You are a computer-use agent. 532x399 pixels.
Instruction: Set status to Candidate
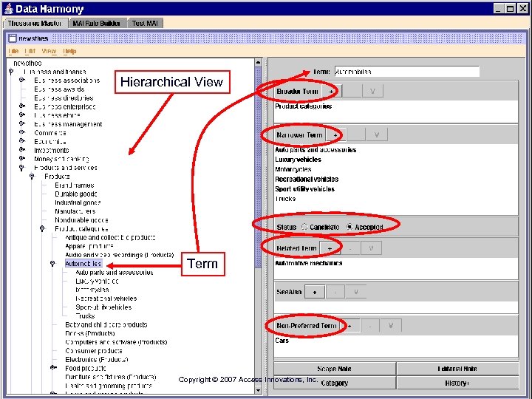pyautogui.click(x=304, y=227)
